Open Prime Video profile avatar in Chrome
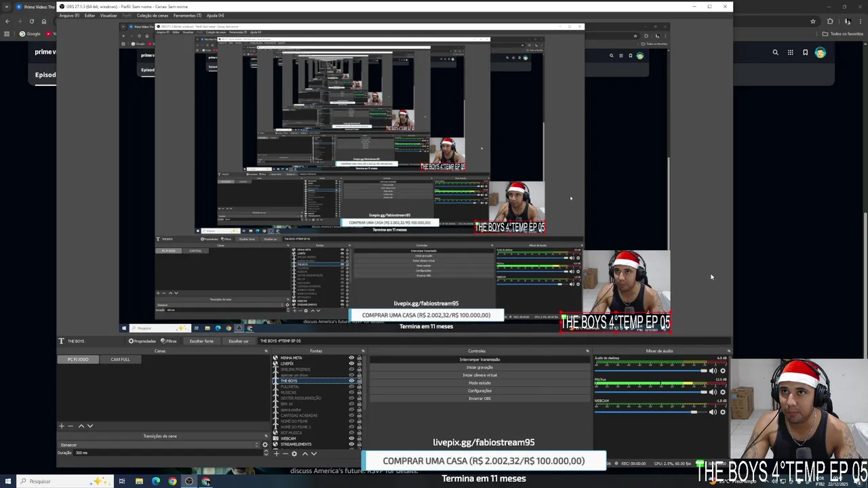This screenshot has width=868, height=488. (x=821, y=52)
